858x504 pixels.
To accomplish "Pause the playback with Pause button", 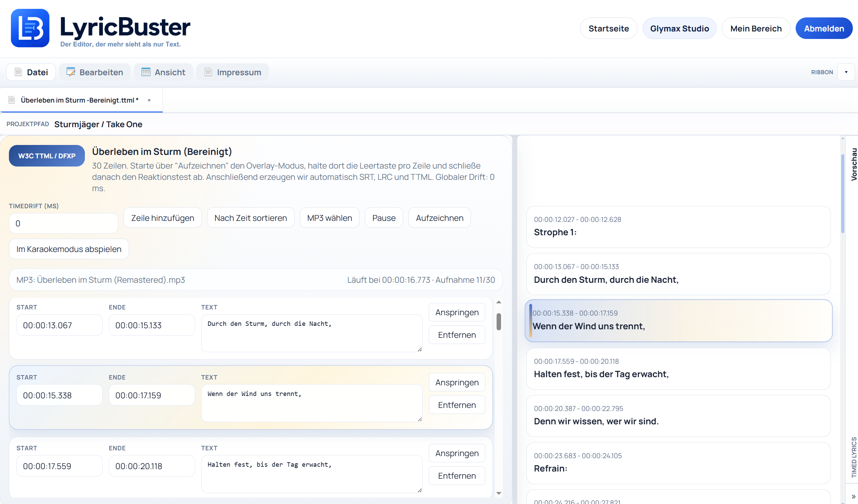I will click(x=384, y=218).
